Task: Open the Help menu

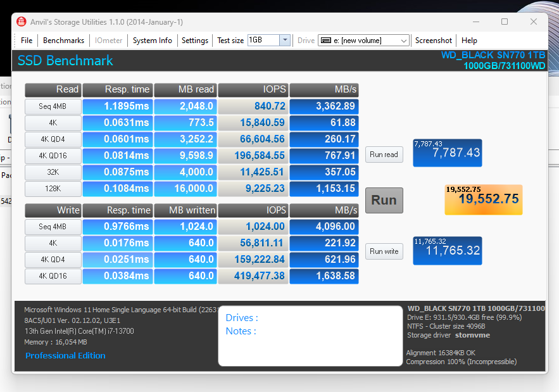Action: 469,41
